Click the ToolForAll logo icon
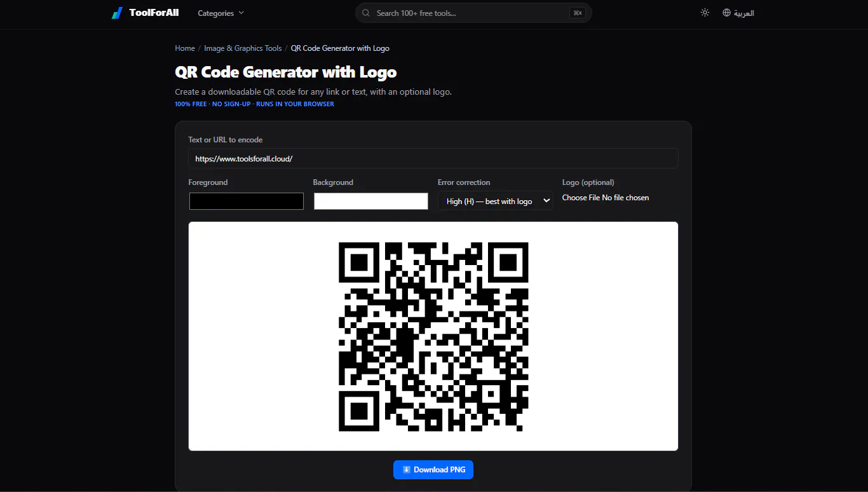 click(x=117, y=13)
